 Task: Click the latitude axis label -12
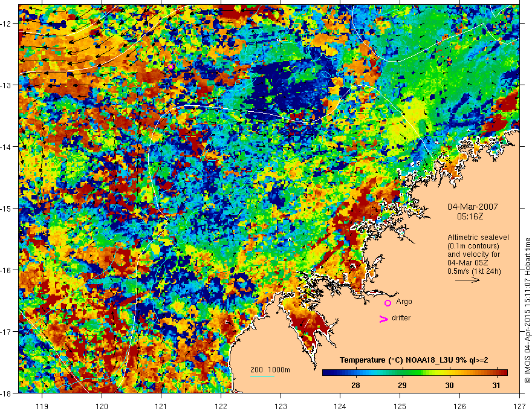pyautogui.click(x=6, y=24)
